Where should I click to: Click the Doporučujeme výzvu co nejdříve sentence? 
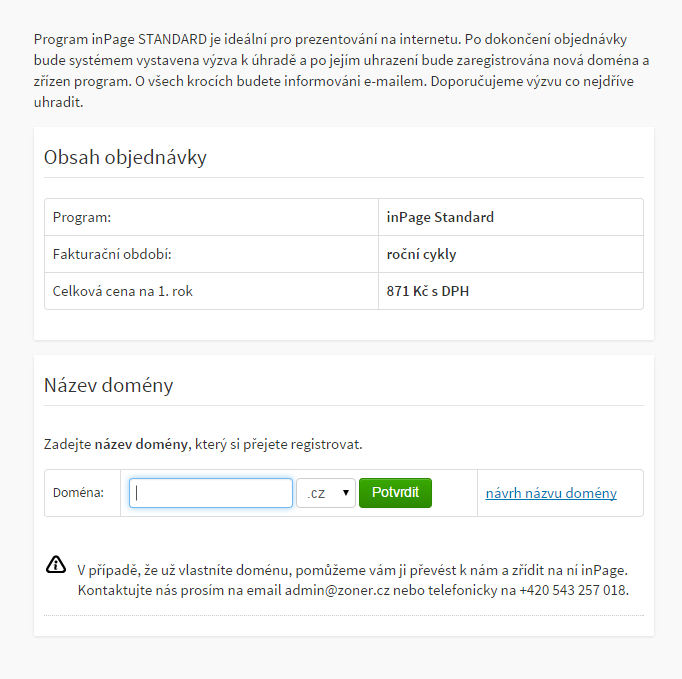pos(334,91)
